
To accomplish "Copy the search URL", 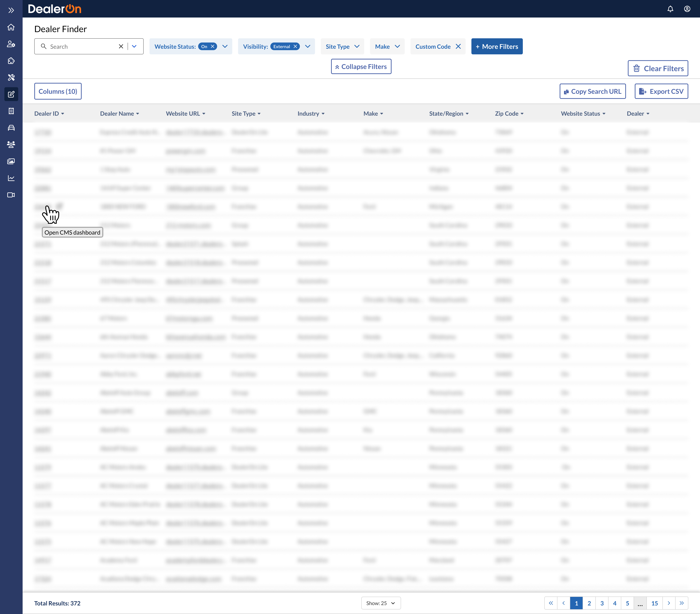I will (592, 91).
